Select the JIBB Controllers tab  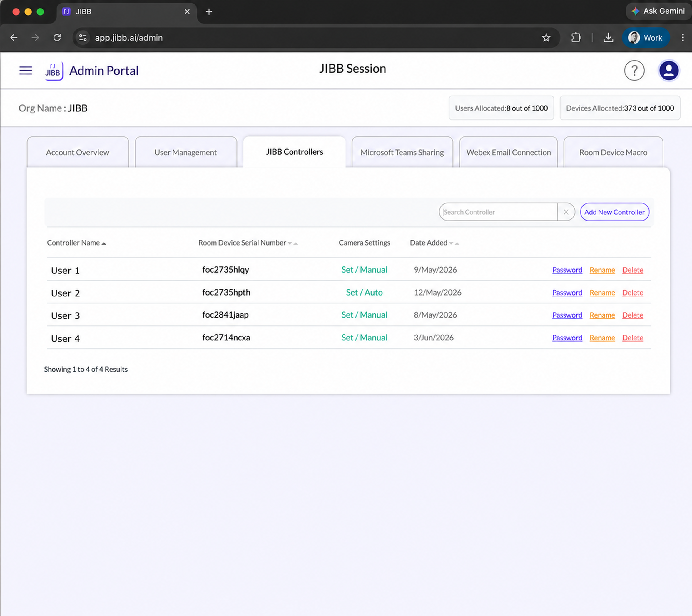coord(294,152)
